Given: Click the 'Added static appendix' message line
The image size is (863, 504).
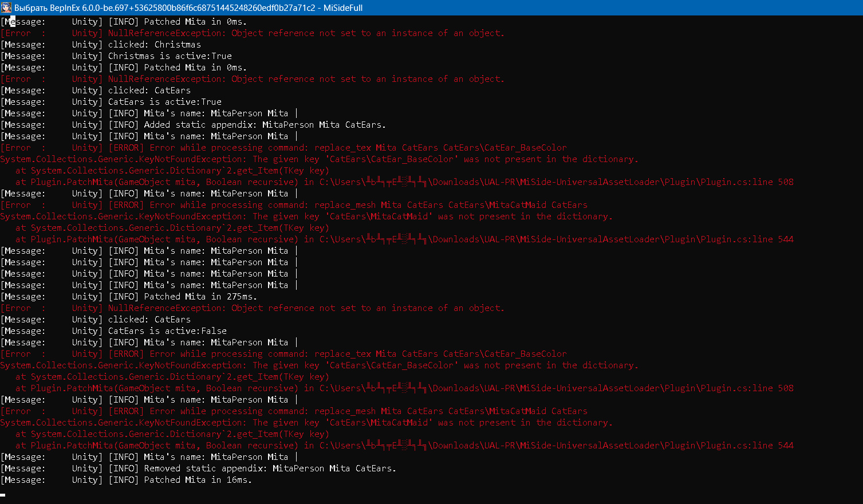Looking at the screenshot, I should 247,125.
